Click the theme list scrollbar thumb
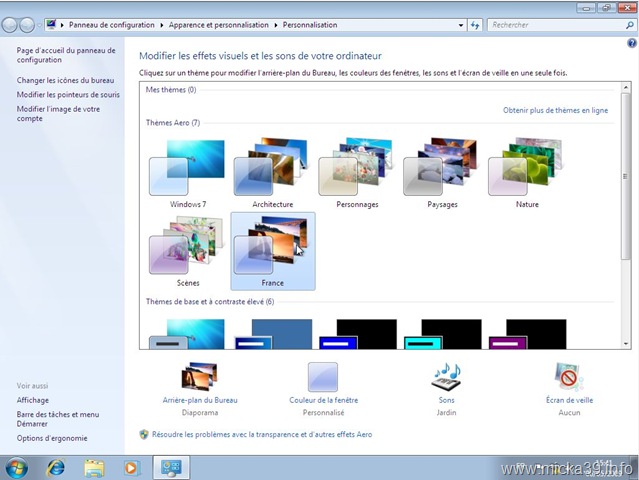The width and height of the screenshot is (639, 480). (626, 176)
